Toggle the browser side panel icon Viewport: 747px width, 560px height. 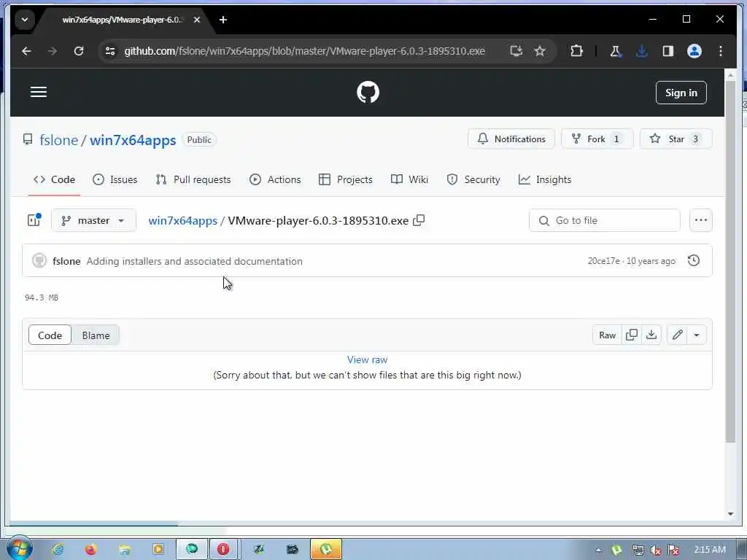click(668, 51)
